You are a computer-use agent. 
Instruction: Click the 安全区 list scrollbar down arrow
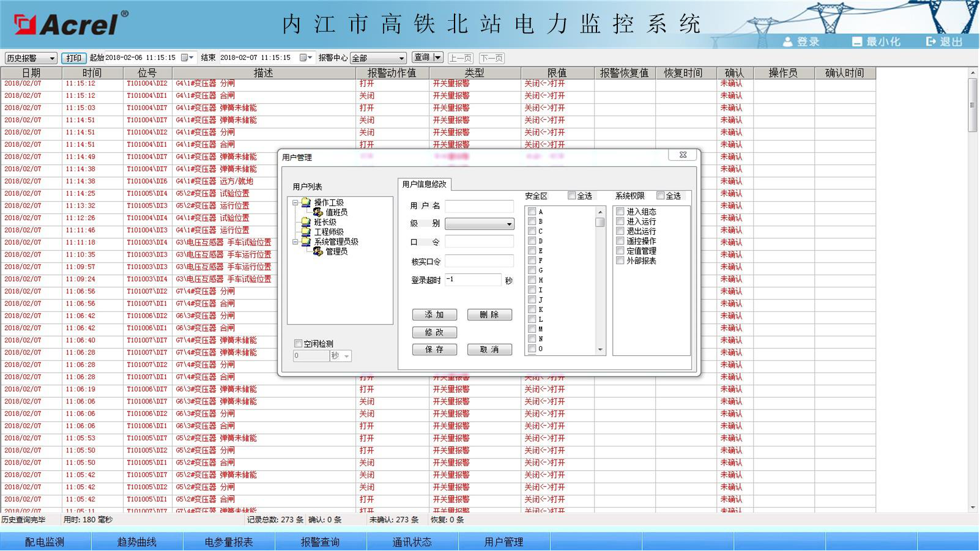click(x=600, y=350)
